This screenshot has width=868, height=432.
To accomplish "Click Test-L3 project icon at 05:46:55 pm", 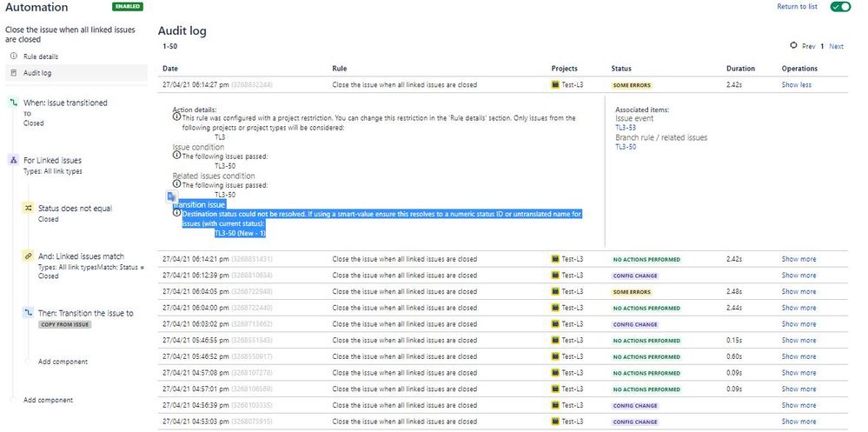I will [555, 340].
